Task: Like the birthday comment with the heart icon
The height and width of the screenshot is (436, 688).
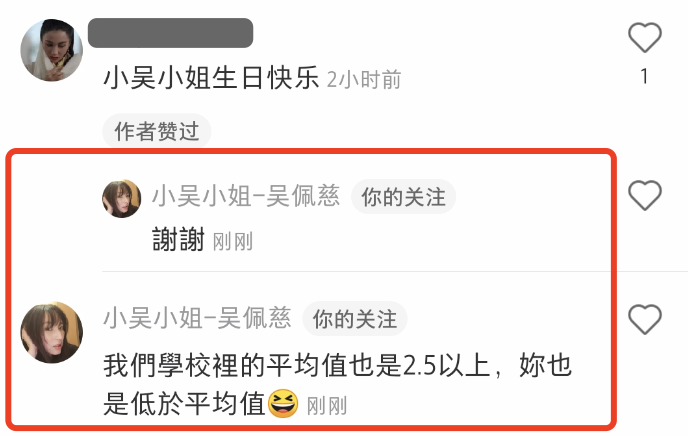Action: click(x=645, y=37)
